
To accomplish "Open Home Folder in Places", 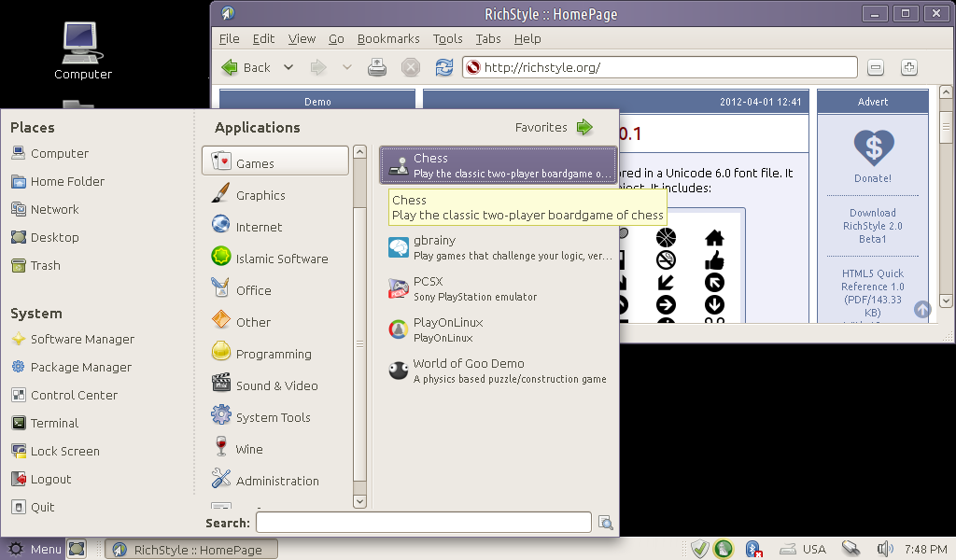I will click(58, 181).
